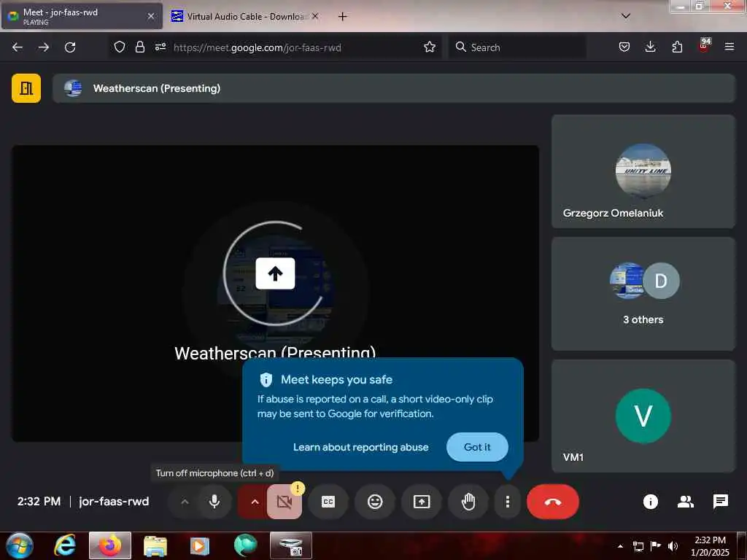Screen dimensions: 747x560
Task: Expand audio settings chevron next to microphone
Action: (x=185, y=502)
